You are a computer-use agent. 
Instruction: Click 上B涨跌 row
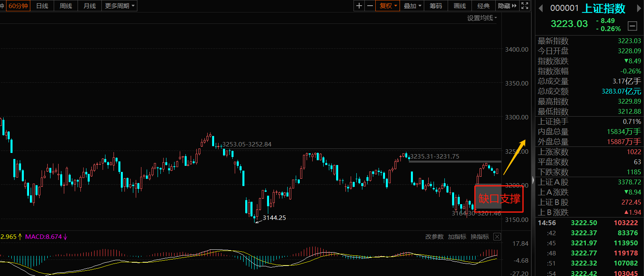click(589, 212)
